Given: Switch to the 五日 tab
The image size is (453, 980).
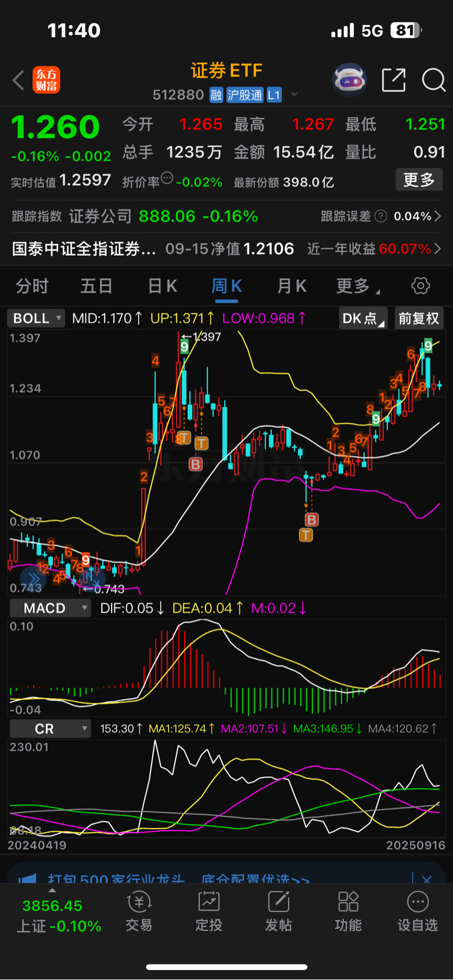Looking at the screenshot, I should 97,286.
